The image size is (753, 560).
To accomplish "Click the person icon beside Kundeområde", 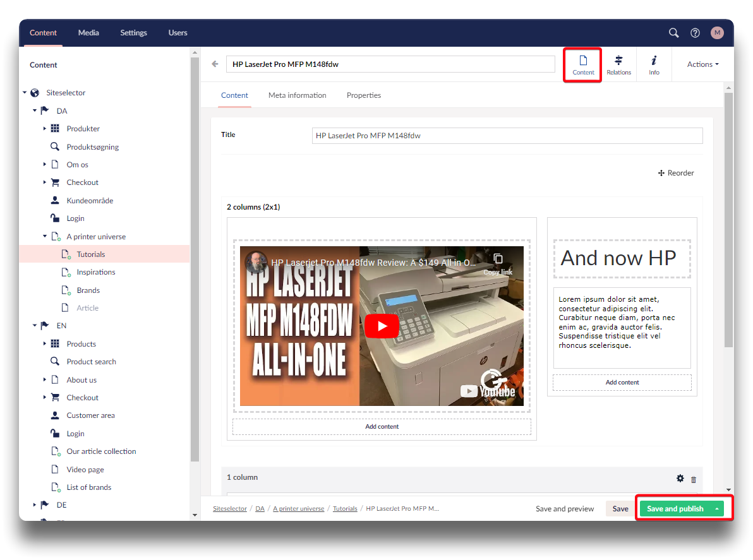I will click(55, 200).
